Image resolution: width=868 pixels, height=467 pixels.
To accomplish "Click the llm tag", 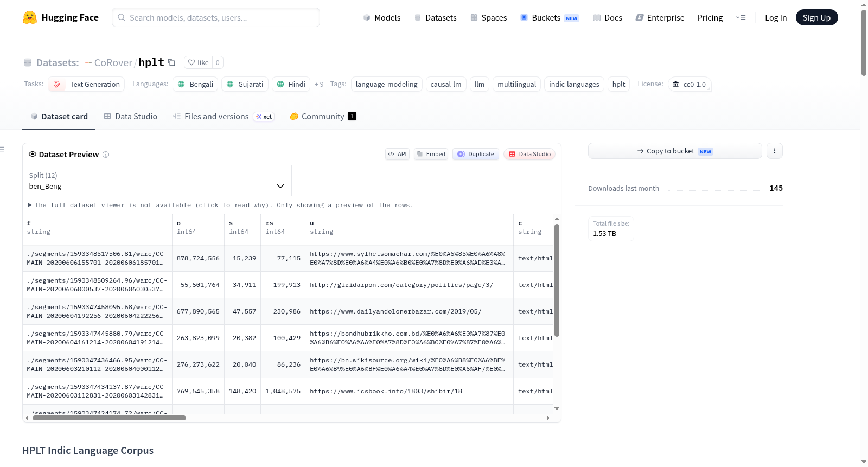I will pos(480,84).
